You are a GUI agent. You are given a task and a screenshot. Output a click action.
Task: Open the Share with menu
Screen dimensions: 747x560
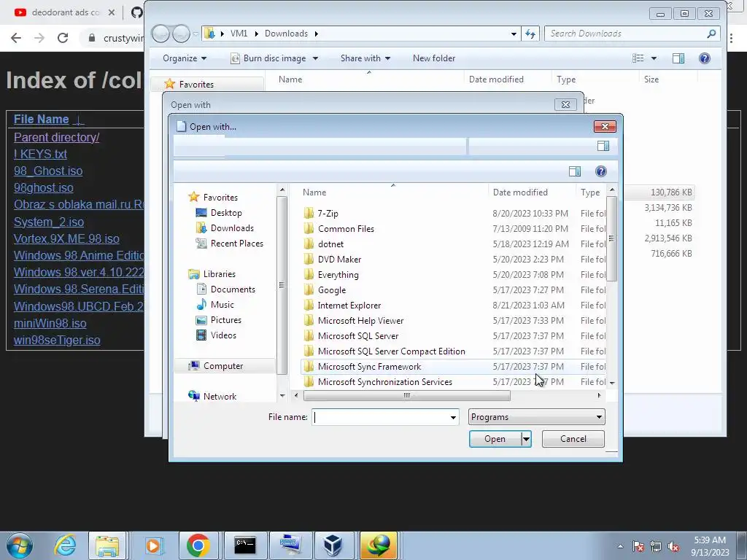click(x=365, y=58)
